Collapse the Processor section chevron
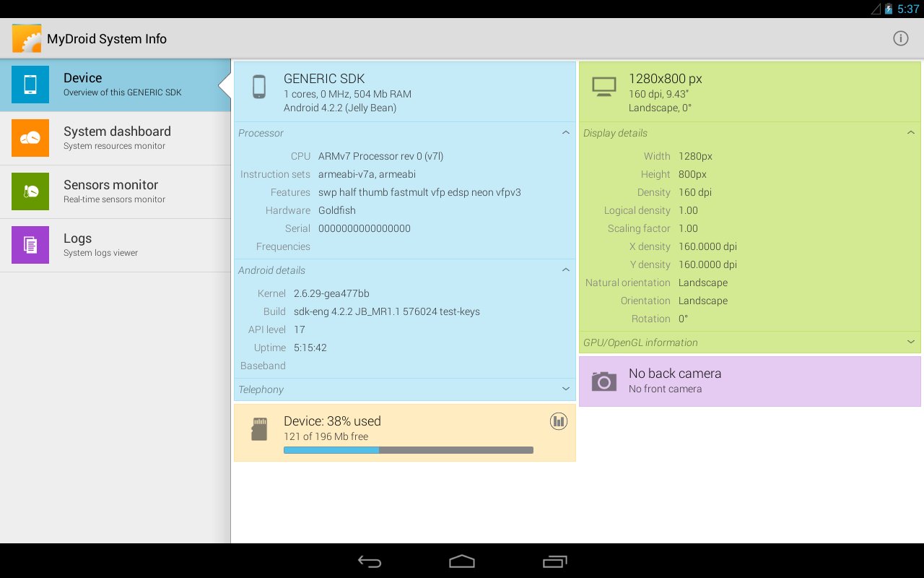This screenshot has width=924, height=578. point(566,133)
